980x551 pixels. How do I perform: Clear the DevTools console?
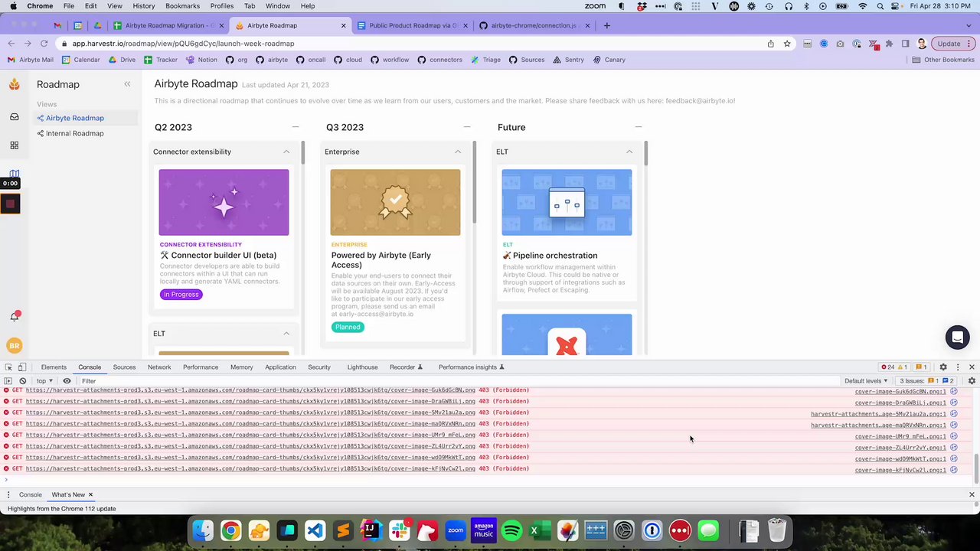click(23, 380)
